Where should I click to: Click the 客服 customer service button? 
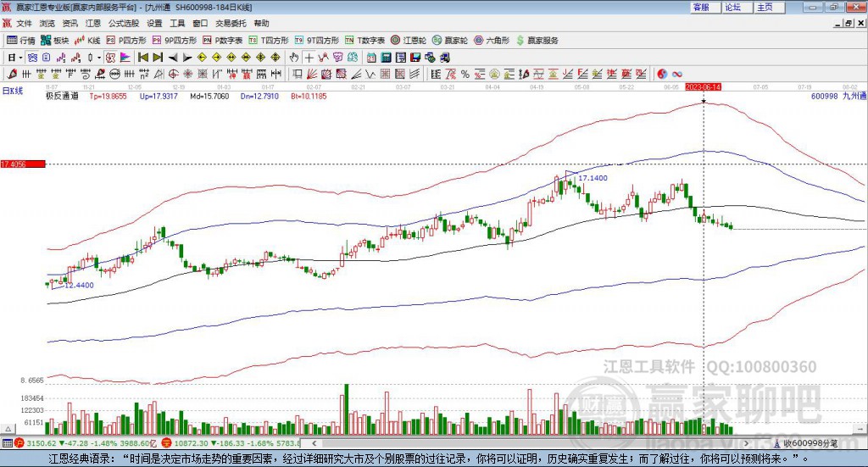[x=705, y=7]
